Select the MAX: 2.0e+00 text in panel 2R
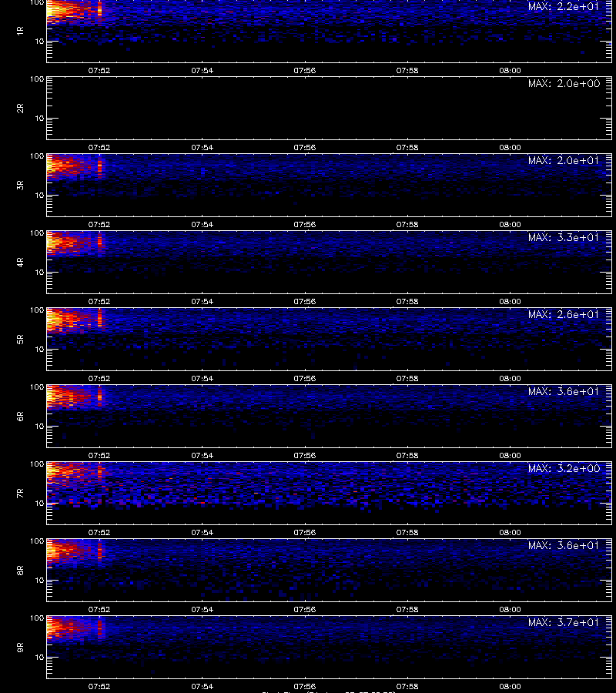Viewport: 616px width, 693px height. 564,83
